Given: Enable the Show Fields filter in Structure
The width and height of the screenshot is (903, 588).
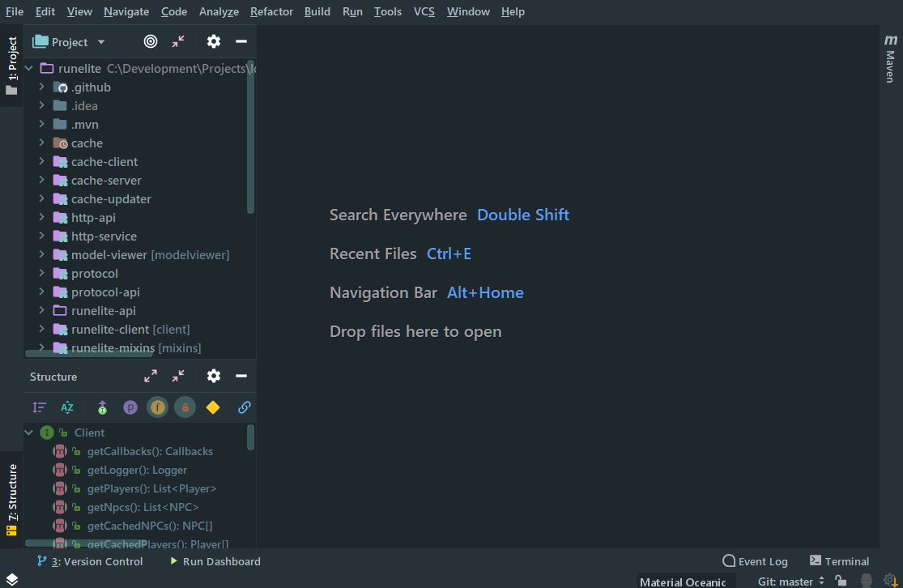Looking at the screenshot, I should tap(157, 407).
